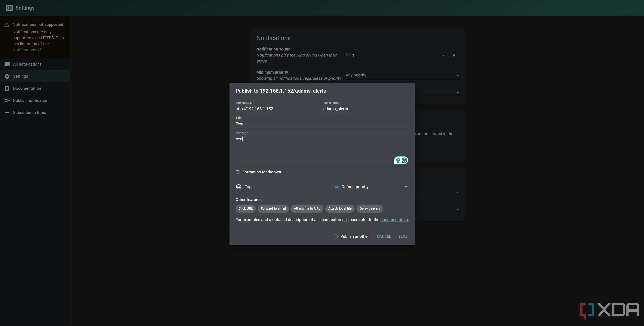Click the Service URL input field
Image resolution: width=644 pixels, height=326 pixels.
pos(278,109)
